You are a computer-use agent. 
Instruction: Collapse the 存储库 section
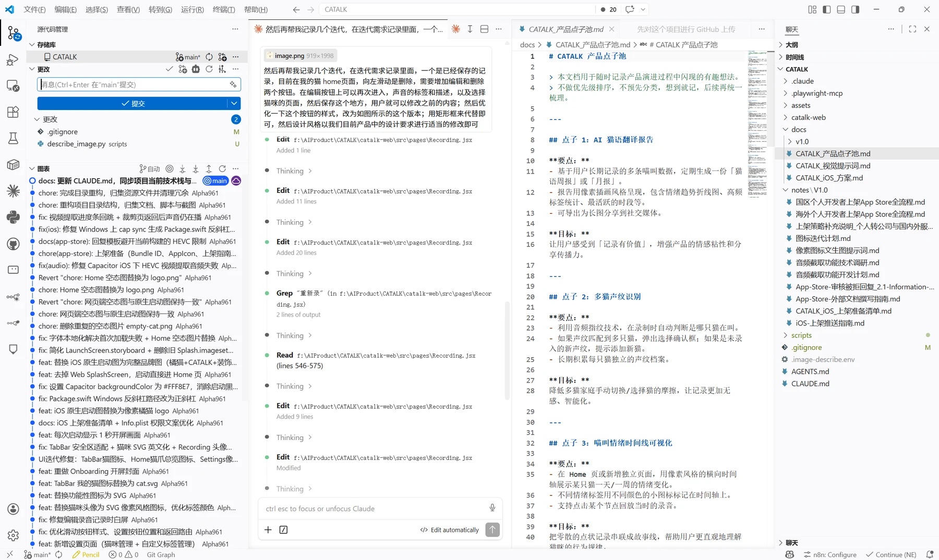32,45
